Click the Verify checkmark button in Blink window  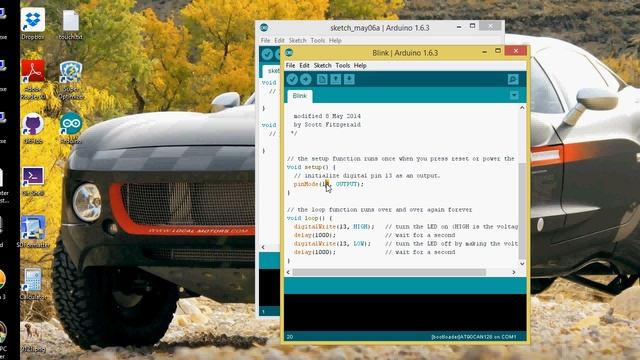tap(292, 79)
